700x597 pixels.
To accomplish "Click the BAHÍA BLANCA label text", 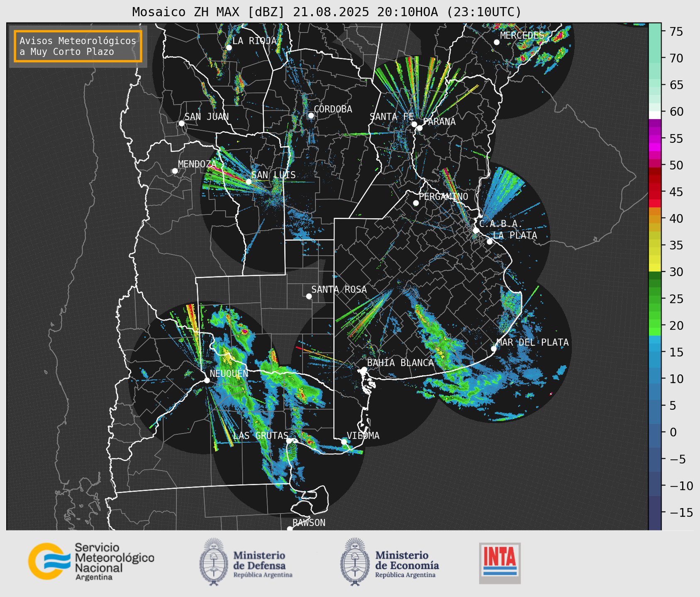I will [x=400, y=363].
